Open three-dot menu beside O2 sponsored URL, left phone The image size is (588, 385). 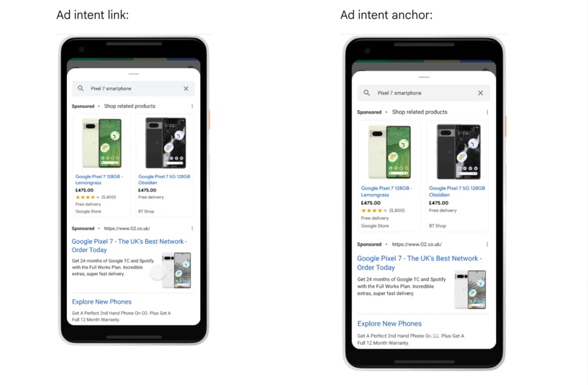[x=192, y=228]
